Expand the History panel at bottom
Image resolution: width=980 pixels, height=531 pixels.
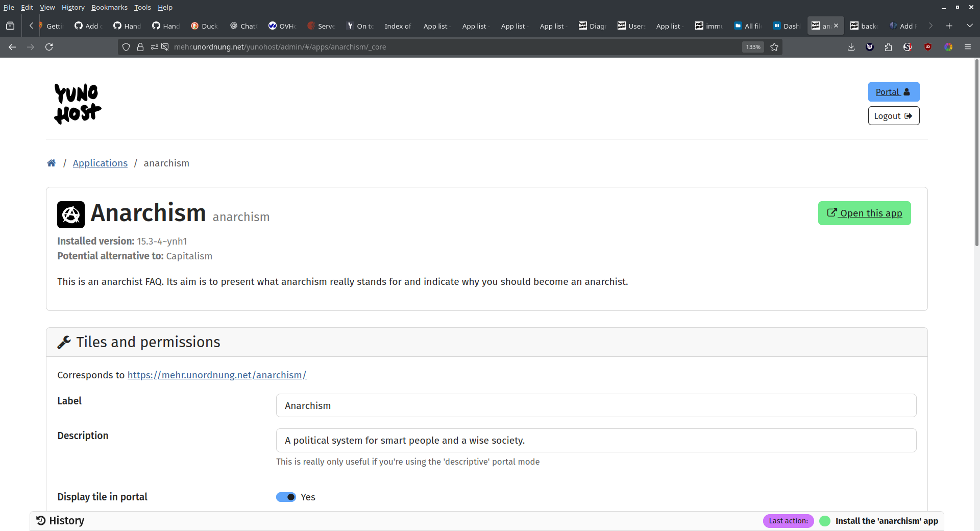click(61, 521)
